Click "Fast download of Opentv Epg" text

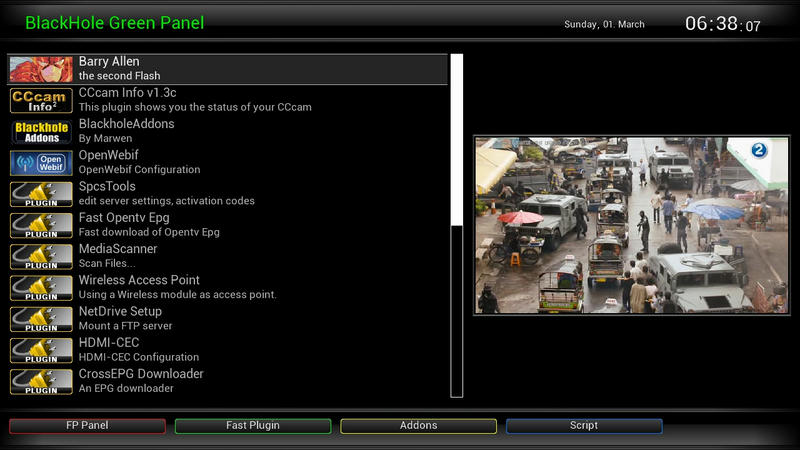149,232
